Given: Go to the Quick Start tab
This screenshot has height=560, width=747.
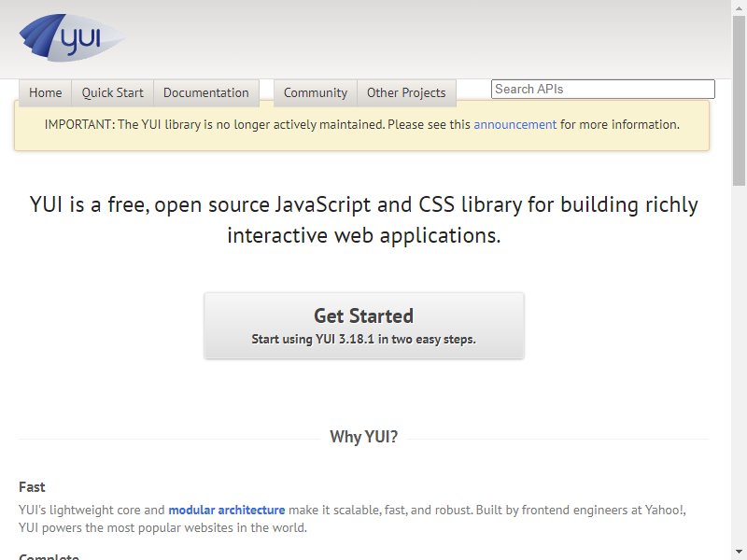Looking at the screenshot, I should (x=112, y=92).
